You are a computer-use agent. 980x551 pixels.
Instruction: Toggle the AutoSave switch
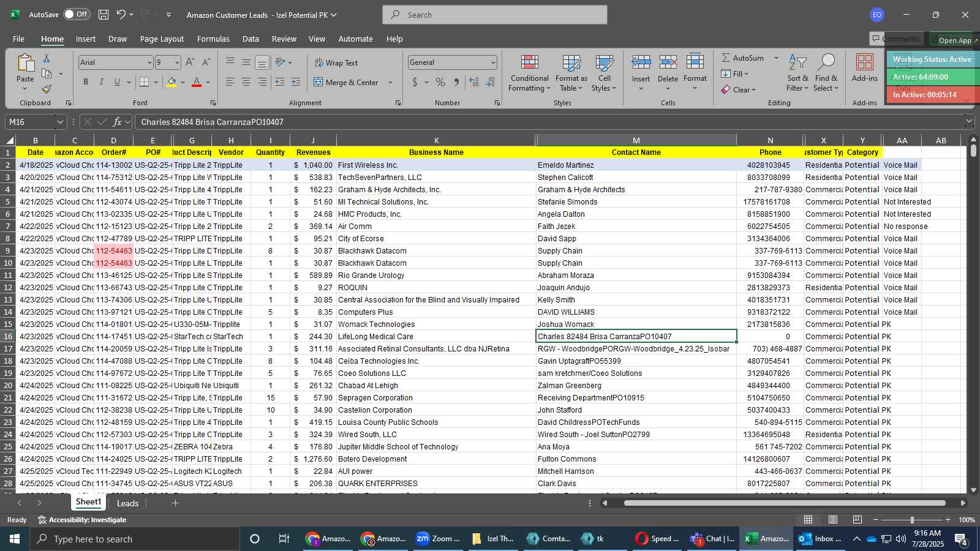77,14
